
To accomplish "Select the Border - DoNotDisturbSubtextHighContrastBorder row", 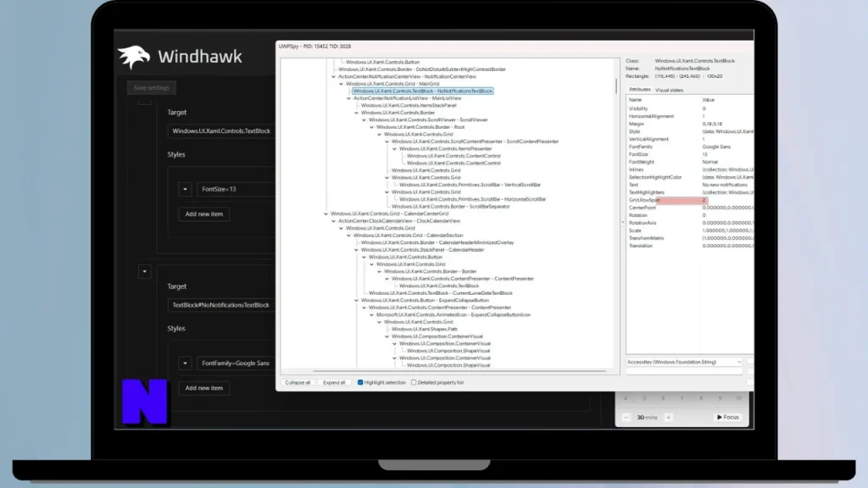I will 422,69.
